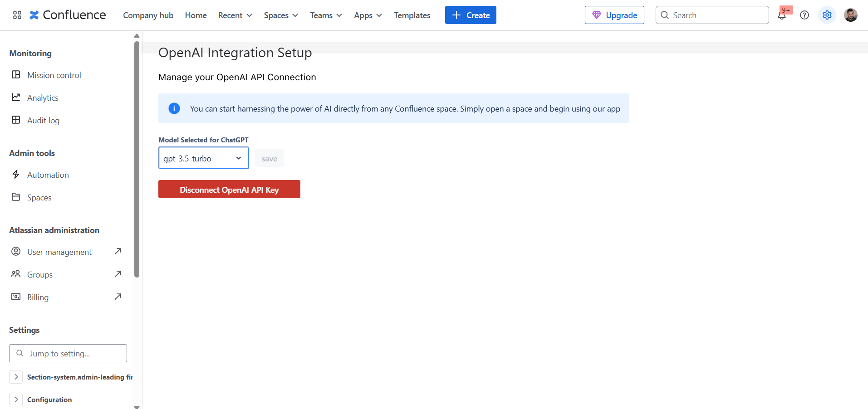Click the blue Create button

tap(471, 15)
